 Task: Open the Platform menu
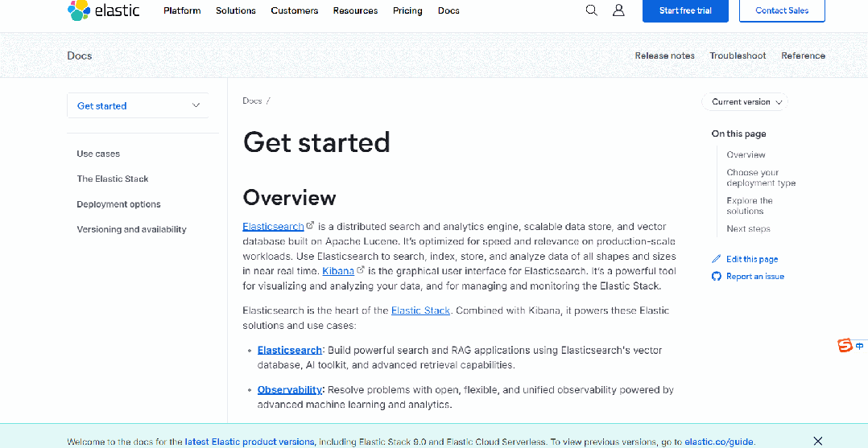[x=182, y=10]
